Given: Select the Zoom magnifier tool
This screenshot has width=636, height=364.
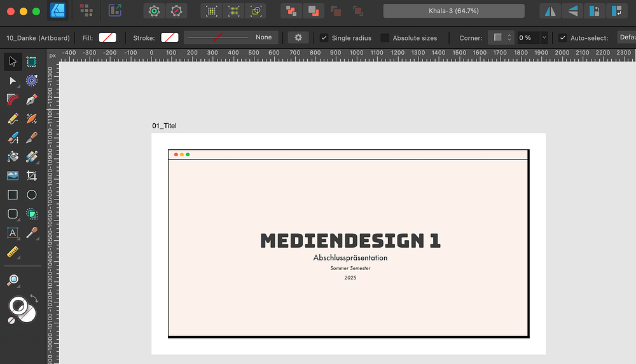Looking at the screenshot, I should (x=13, y=280).
